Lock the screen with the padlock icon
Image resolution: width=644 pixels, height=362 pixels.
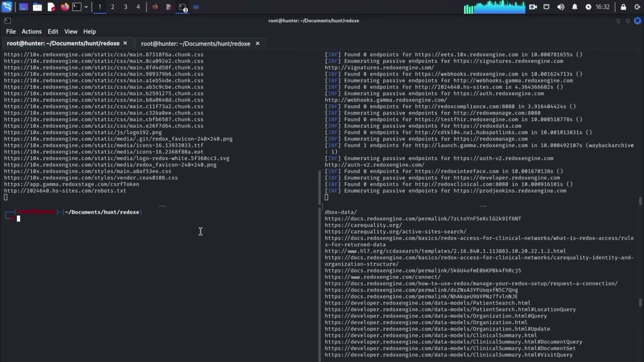coord(623,7)
